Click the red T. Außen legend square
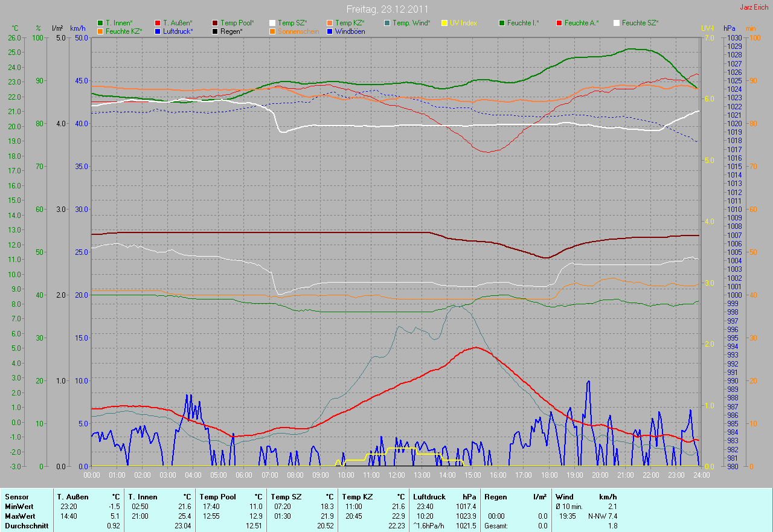The image size is (773, 532). [158, 23]
